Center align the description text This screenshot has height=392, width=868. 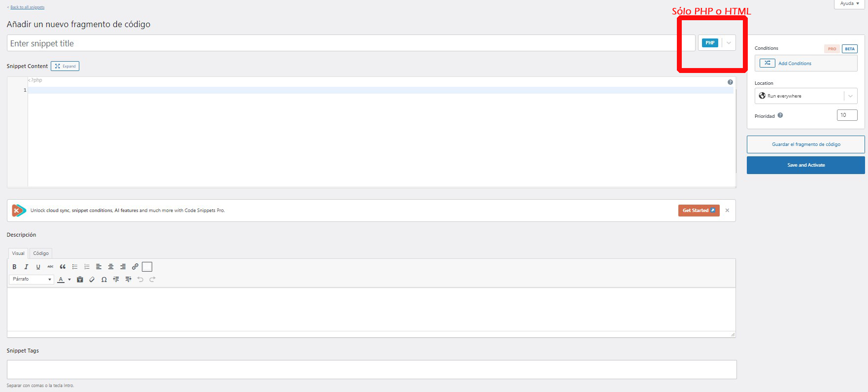click(x=111, y=267)
